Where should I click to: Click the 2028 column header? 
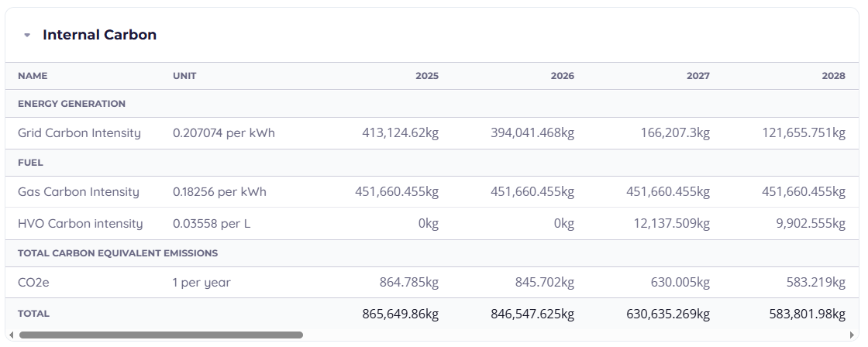pos(833,76)
